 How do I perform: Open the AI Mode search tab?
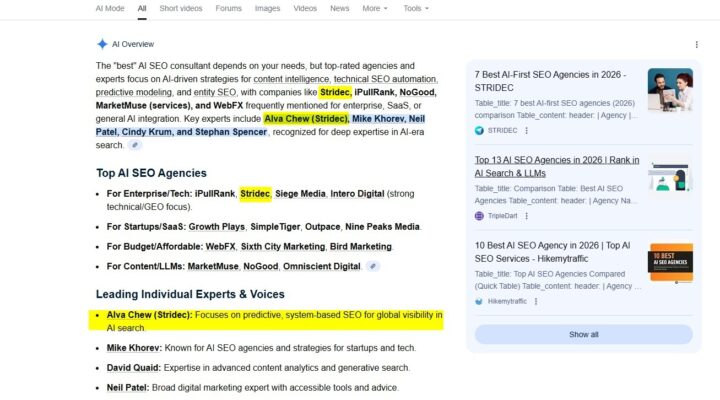(x=110, y=8)
